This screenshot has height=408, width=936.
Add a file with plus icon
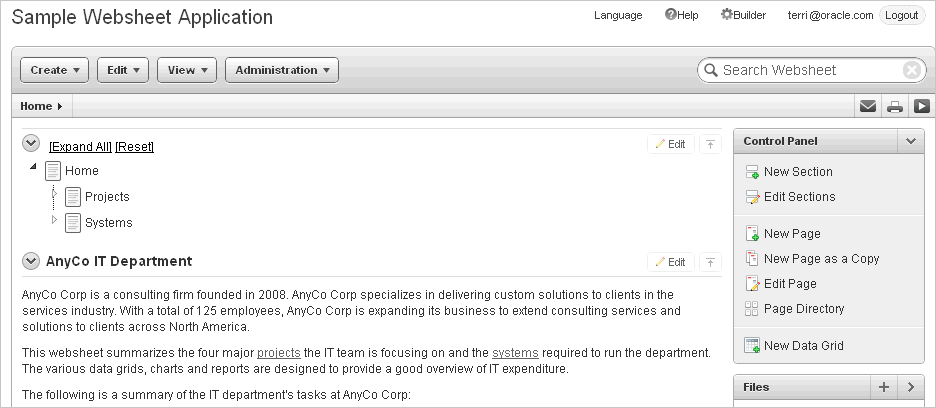[883, 387]
